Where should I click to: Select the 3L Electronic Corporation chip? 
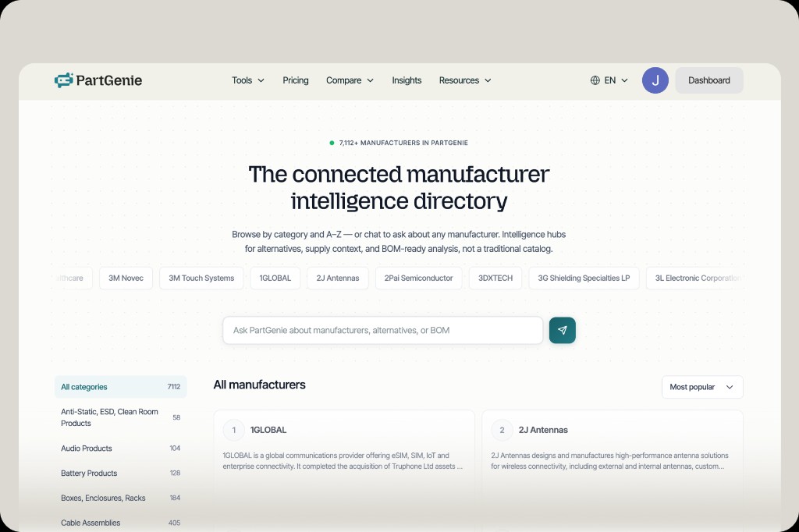pyautogui.click(x=695, y=278)
